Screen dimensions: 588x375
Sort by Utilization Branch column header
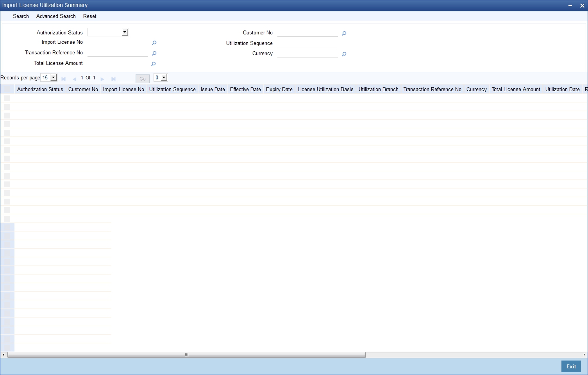[x=378, y=90]
